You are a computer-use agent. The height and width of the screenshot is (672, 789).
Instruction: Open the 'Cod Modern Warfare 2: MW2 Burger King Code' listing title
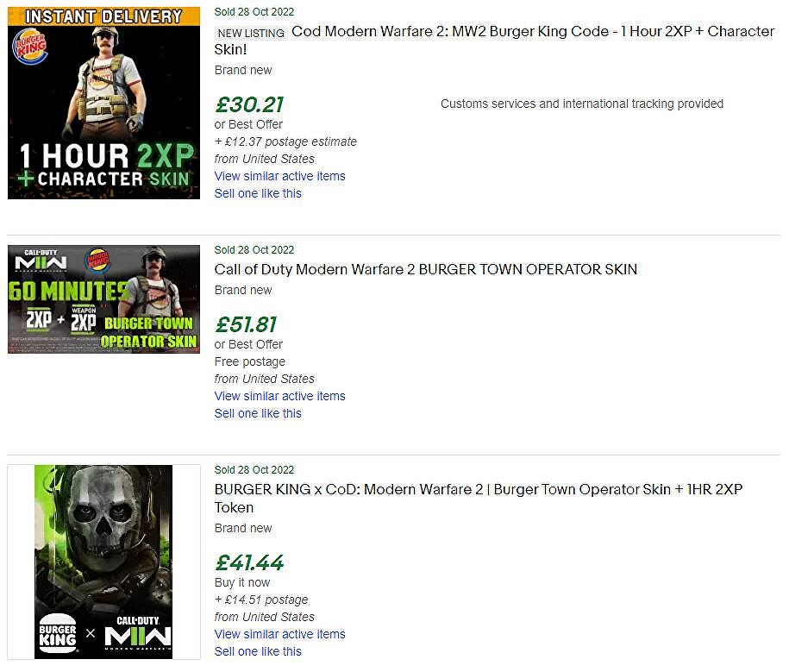coord(533,32)
